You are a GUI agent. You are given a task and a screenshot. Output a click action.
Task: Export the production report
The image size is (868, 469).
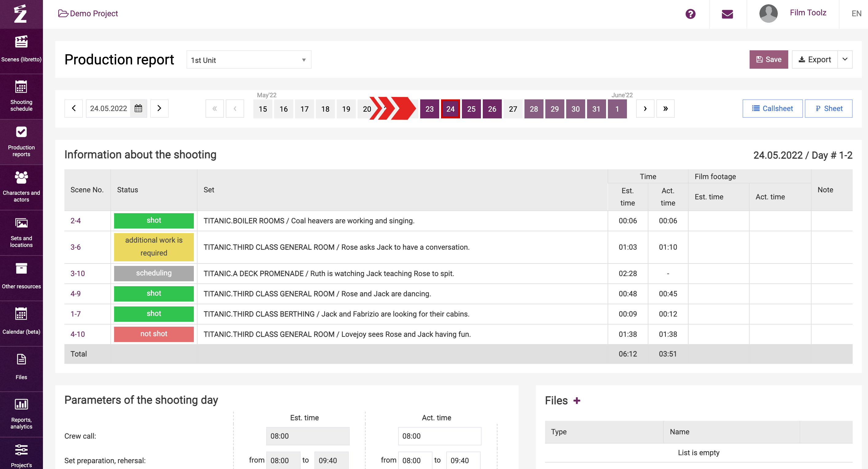coord(814,60)
